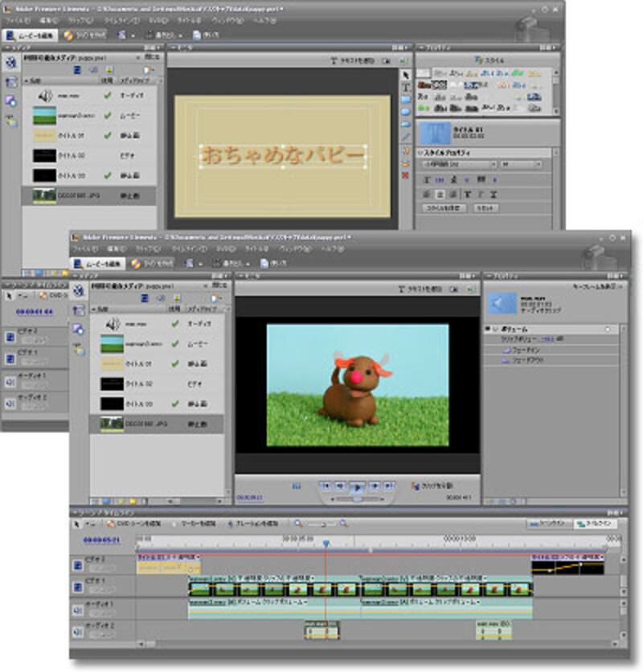Select the arrow Selection tool in the titler
The width and height of the screenshot is (643, 672).
tap(405, 74)
